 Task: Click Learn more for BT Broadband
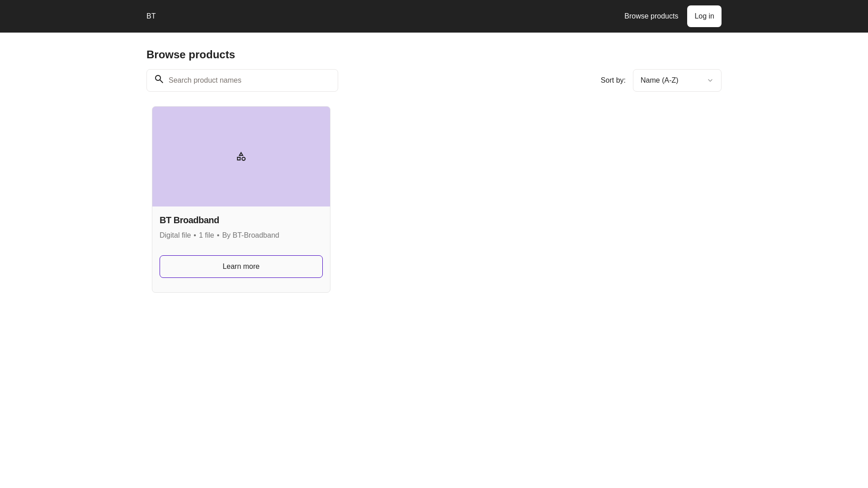click(241, 267)
